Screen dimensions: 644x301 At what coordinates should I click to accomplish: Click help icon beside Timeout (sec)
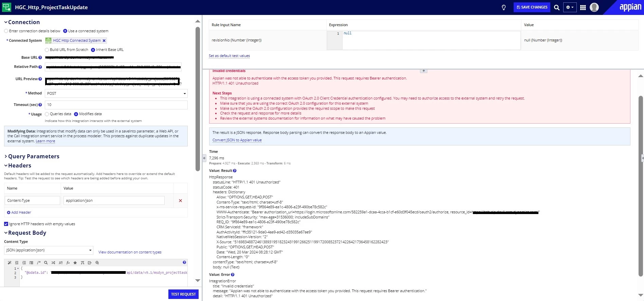coord(40,105)
